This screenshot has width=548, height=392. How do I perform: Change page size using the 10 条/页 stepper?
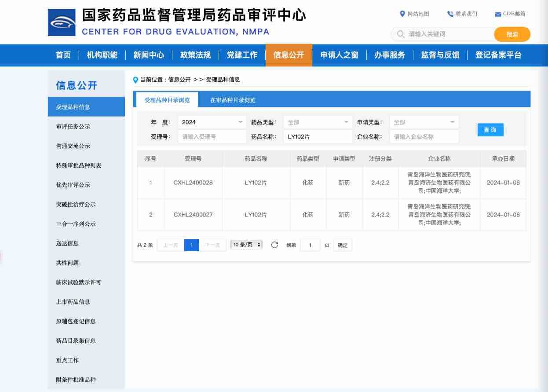click(245, 245)
